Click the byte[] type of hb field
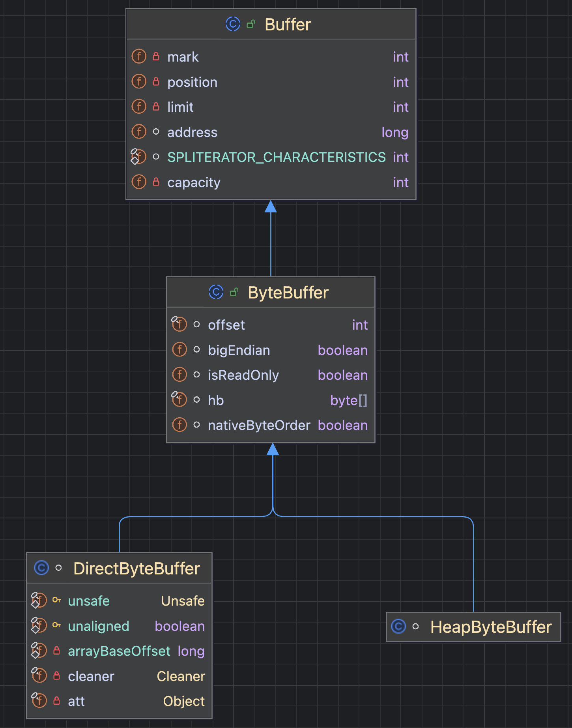 pos(348,400)
